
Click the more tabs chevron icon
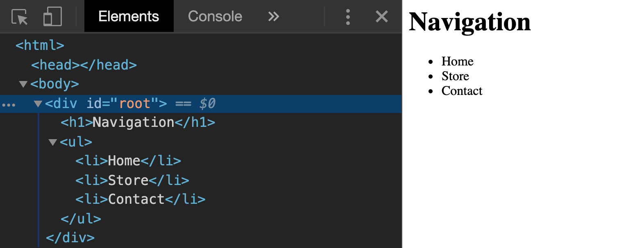(273, 16)
